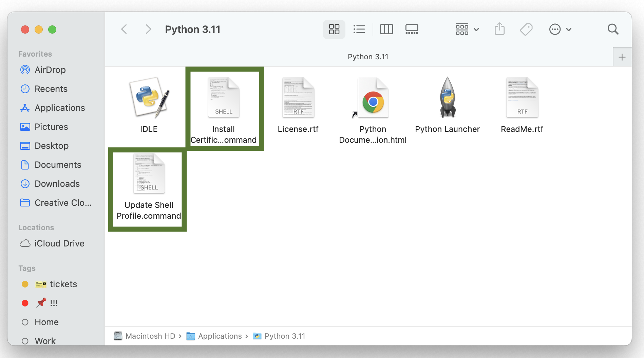Open Pictures in the sidebar

coord(51,127)
